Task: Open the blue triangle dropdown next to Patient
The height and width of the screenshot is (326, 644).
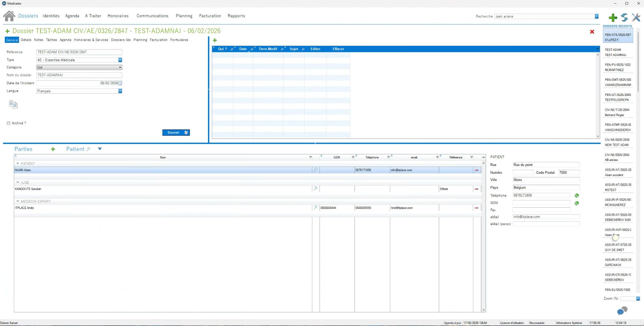Action: (100, 149)
